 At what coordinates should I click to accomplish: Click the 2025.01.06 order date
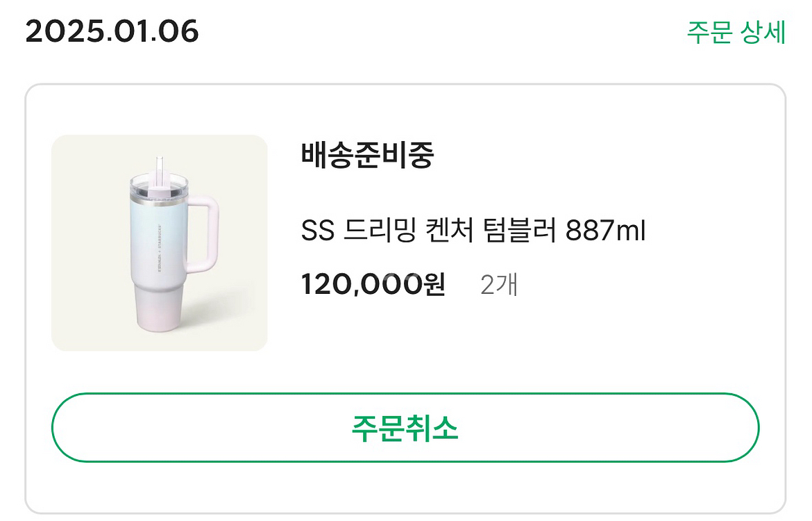[112, 32]
